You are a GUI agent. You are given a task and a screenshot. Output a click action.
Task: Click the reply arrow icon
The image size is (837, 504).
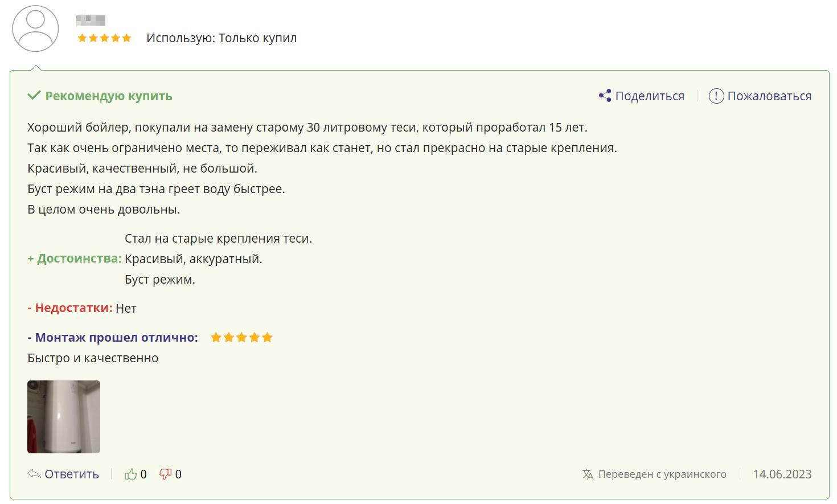(34, 474)
